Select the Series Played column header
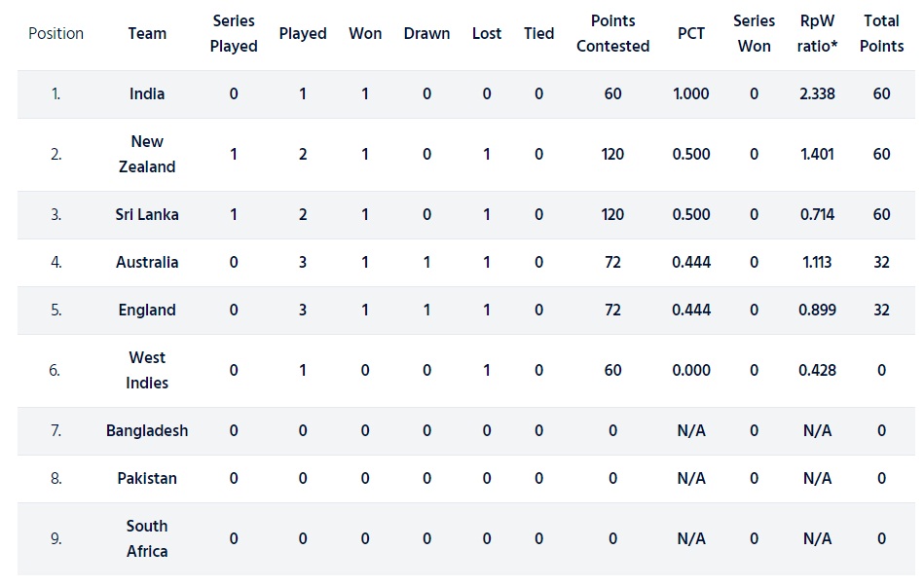Viewport: 924px width, 587px height. [x=234, y=34]
